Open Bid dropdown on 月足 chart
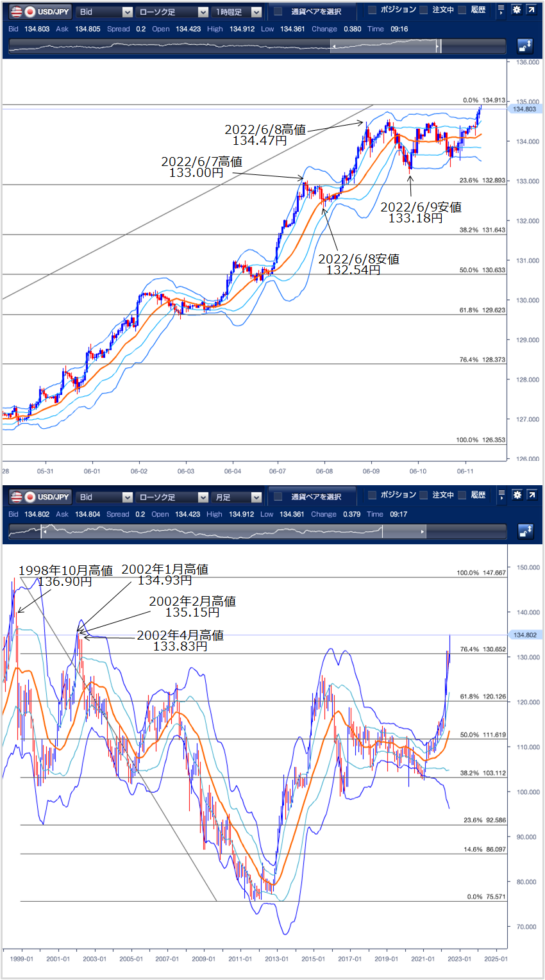 coord(105,497)
